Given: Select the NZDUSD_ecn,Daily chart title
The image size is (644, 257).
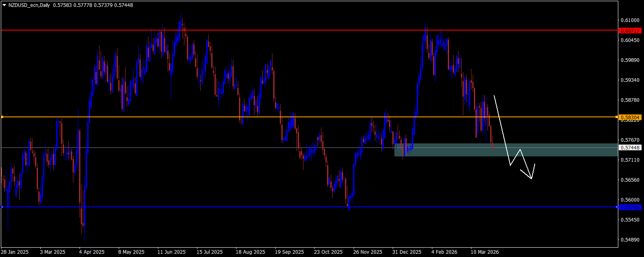Looking at the screenshot, I should pyautogui.click(x=29, y=5).
